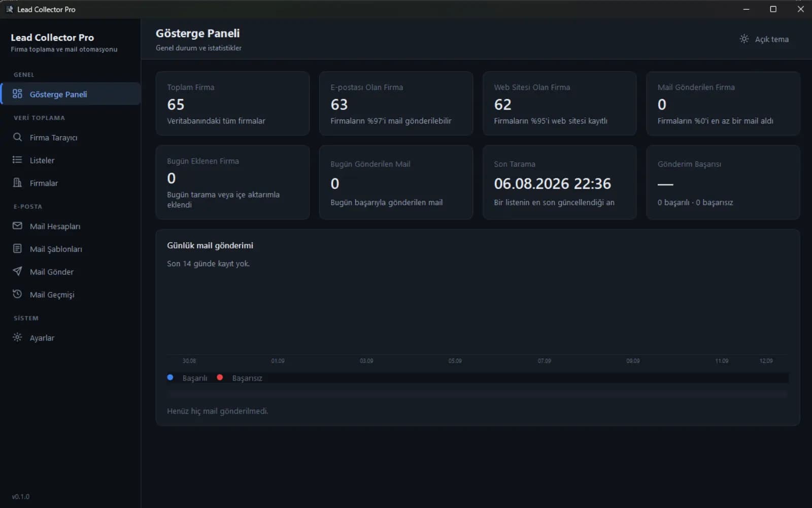Click the Ayarlar gear icon
Image resolution: width=812 pixels, height=508 pixels.
pyautogui.click(x=17, y=338)
